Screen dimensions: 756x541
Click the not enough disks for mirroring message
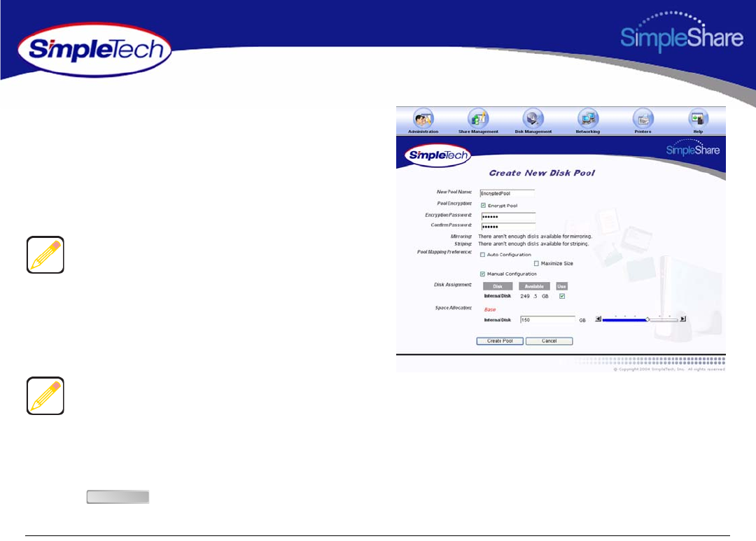[535, 237]
